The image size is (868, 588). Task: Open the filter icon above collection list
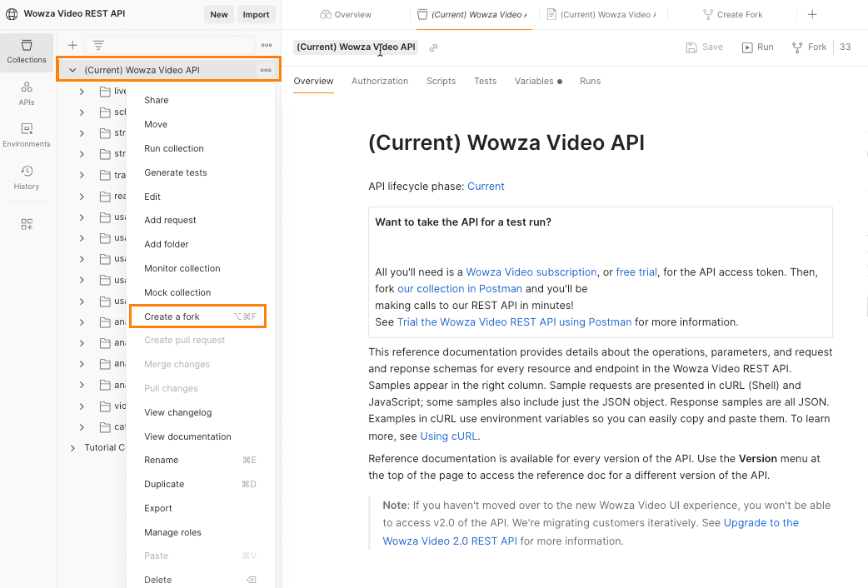click(98, 45)
